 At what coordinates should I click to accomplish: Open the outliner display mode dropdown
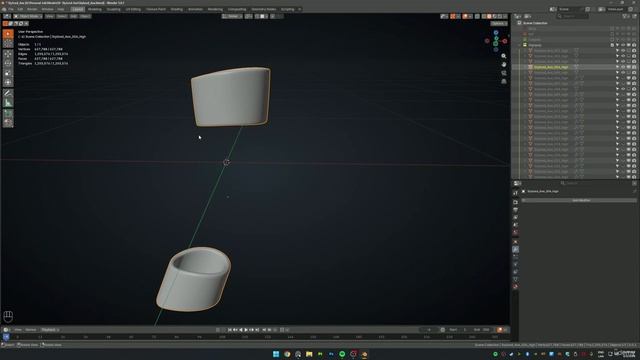[x=528, y=16]
